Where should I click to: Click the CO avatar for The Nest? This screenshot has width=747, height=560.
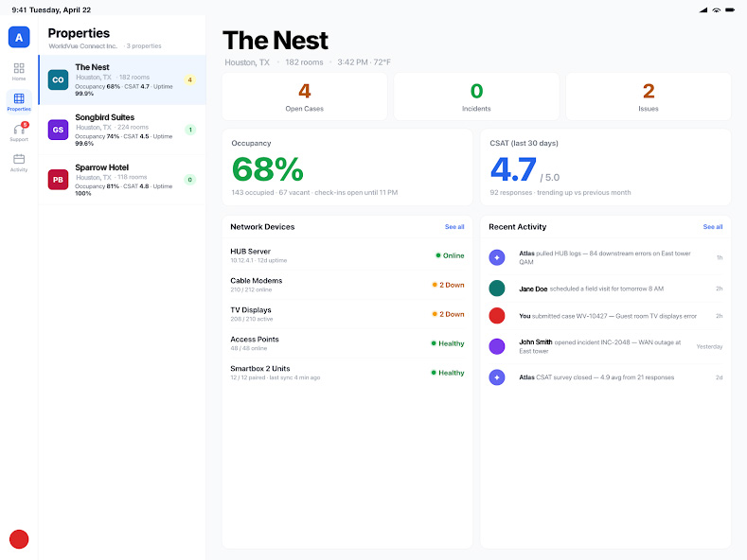coord(58,80)
